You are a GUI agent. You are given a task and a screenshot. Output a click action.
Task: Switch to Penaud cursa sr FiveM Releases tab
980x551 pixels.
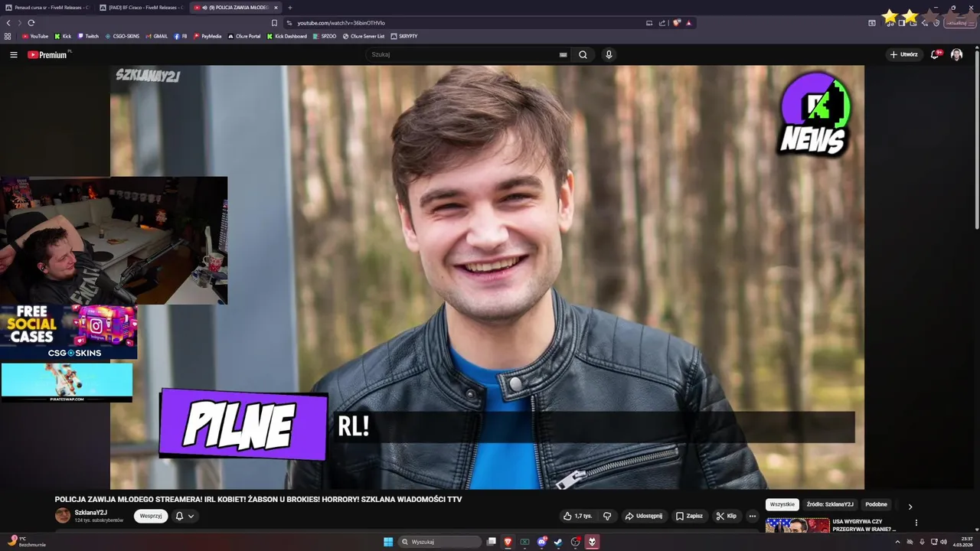(46, 8)
